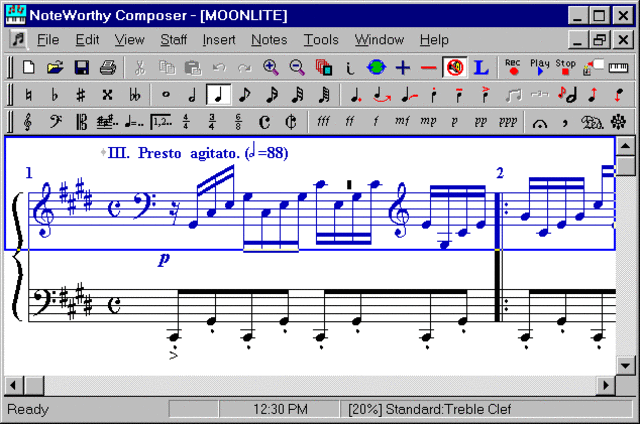The height and width of the screenshot is (424, 640).
Task: Insert 4/4 time signature
Action: [186, 122]
